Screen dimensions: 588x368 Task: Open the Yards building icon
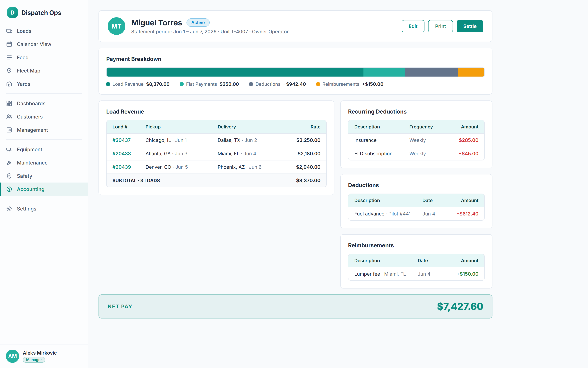click(x=9, y=84)
